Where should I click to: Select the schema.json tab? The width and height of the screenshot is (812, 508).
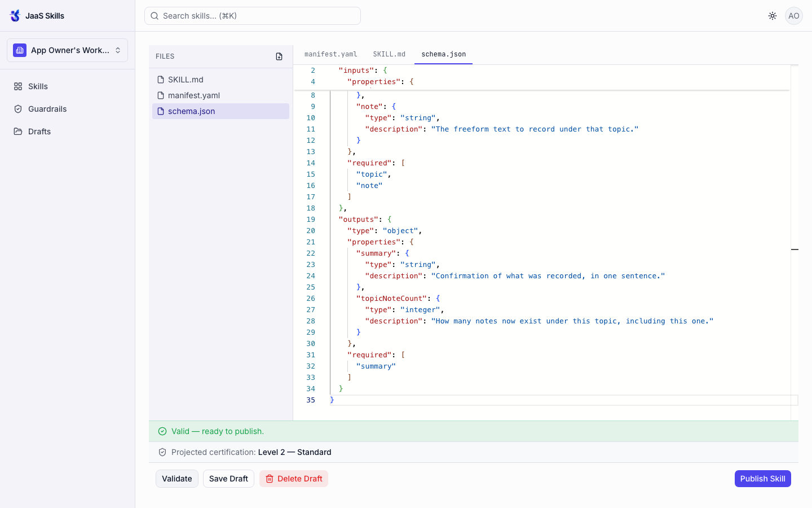pyautogui.click(x=444, y=54)
